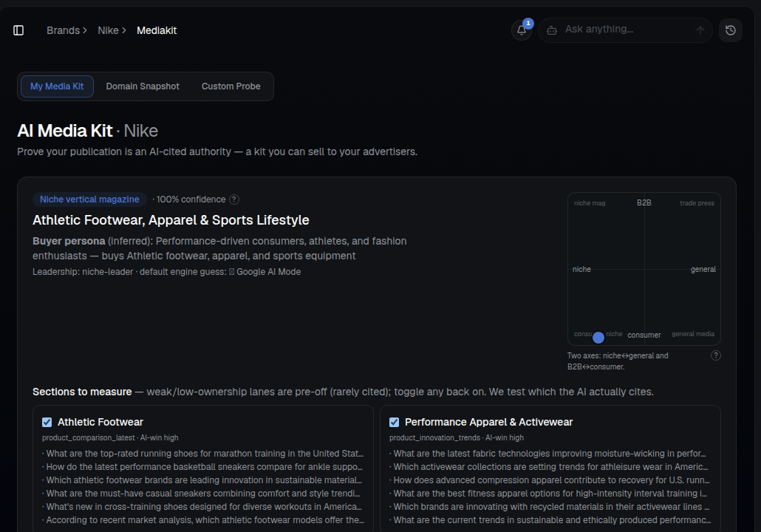Click the compression apparel recovery question
Screen dimensions: 761x532
(x=550, y=480)
